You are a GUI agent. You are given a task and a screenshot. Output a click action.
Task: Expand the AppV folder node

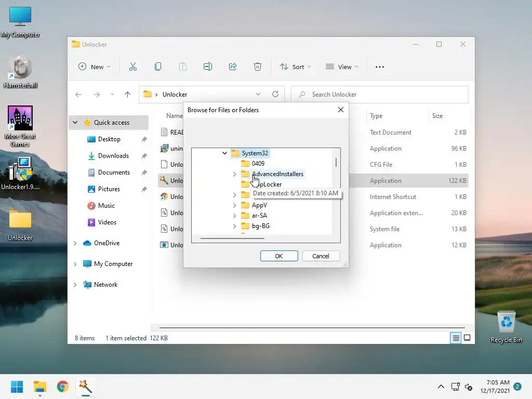click(234, 205)
